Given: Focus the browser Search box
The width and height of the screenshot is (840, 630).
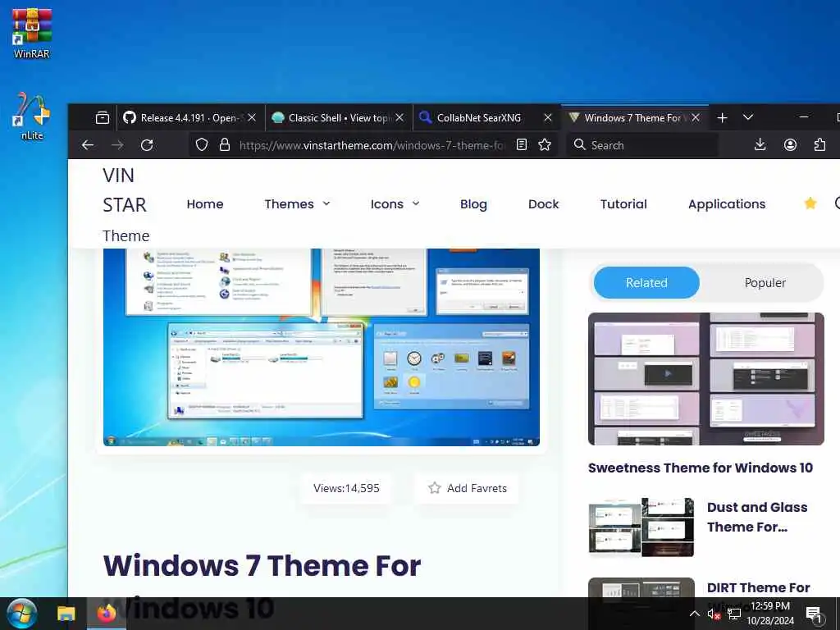Looking at the screenshot, I should click(x=643, y=145).
